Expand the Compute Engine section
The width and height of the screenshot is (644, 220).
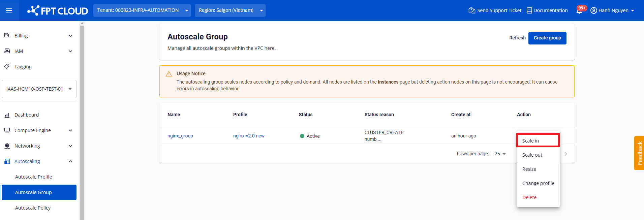click(70, 130)
